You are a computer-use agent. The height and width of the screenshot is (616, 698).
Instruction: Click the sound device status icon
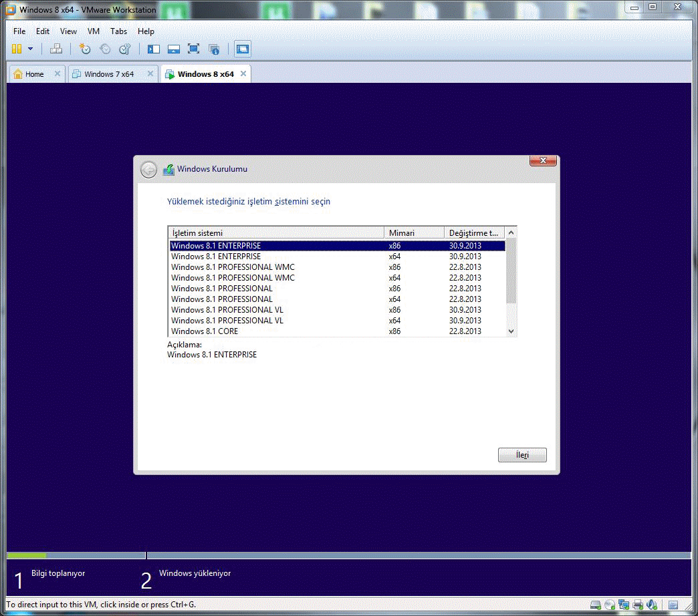pyautogui.click(x=651, y=605)
